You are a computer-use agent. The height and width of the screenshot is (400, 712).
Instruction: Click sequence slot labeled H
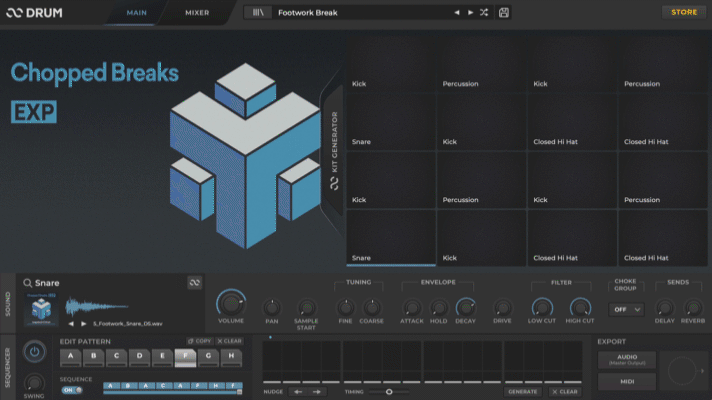pos(216,386)
